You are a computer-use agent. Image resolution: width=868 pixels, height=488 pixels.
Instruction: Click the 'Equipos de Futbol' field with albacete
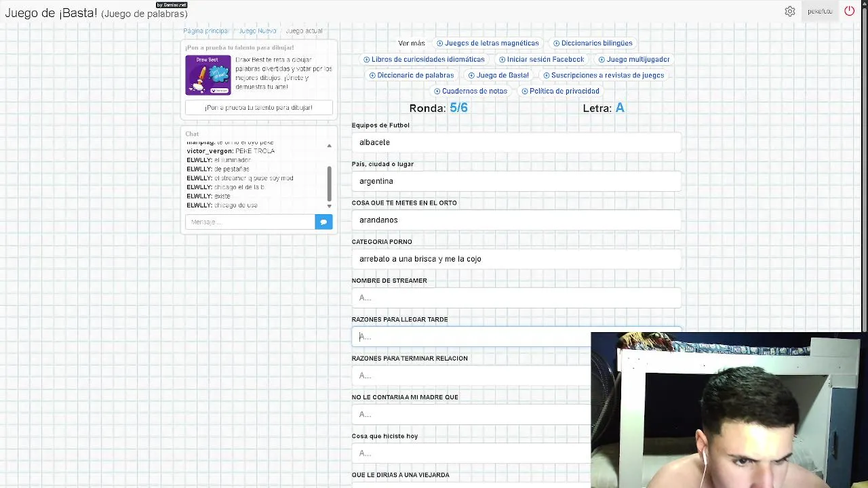pyautogui.click(x=516, y=142)
